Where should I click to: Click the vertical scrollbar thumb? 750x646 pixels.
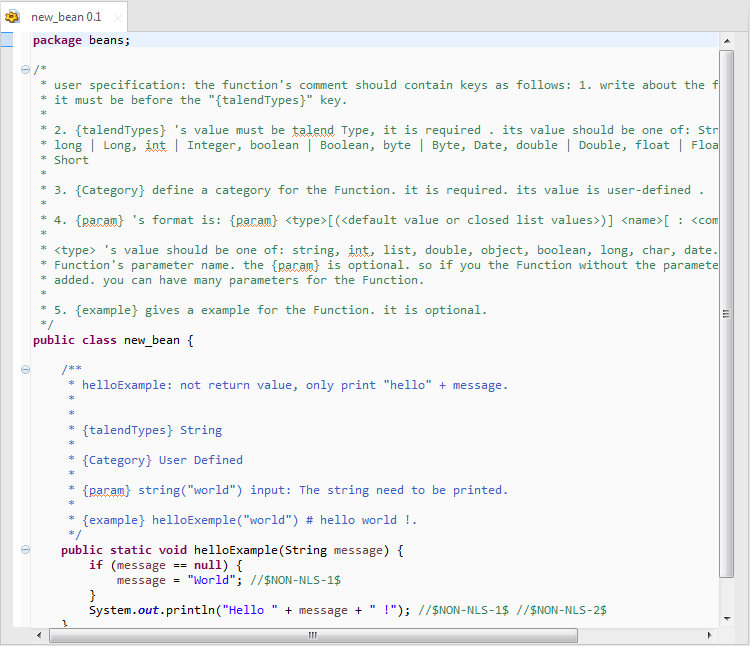[x=727, y=312]
